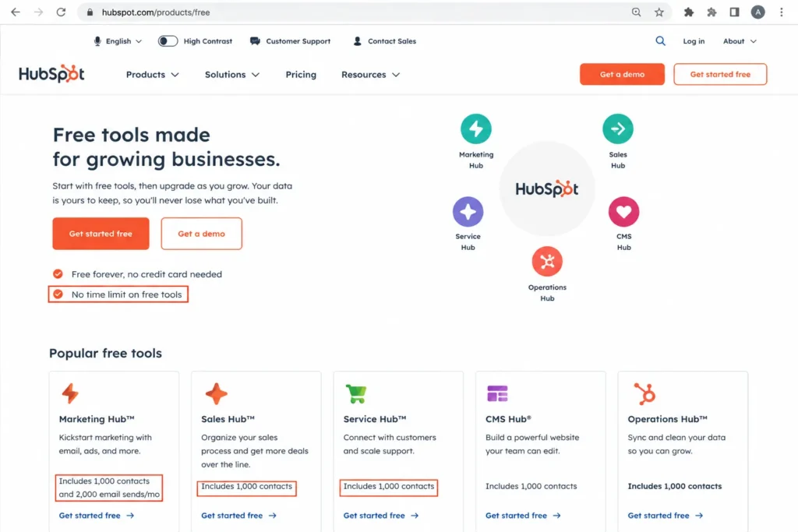
Task: Click the Customer Support chat icon
Action: [x=255, y=41]
